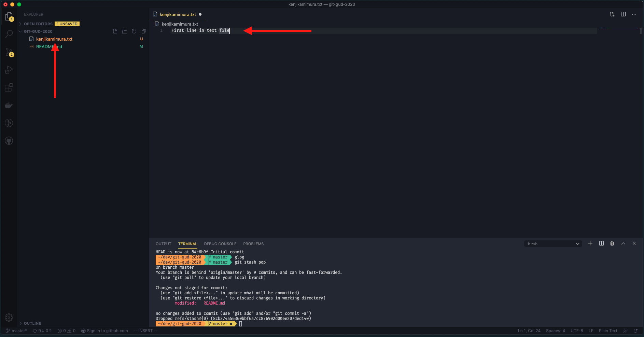Image resolution: width=644 pixels, height=337 pixels.
Task: Create a new file in GIT-GUD-2020
Action: click(115, 31)
